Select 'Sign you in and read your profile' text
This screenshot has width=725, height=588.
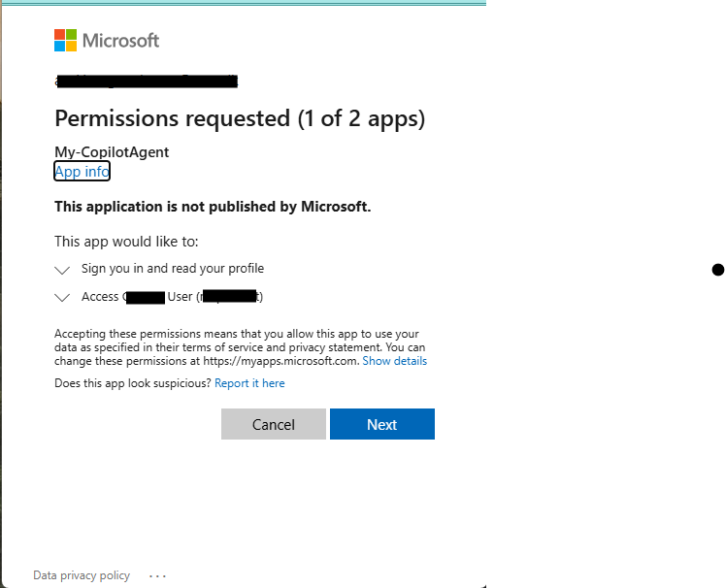pos(173,269)
